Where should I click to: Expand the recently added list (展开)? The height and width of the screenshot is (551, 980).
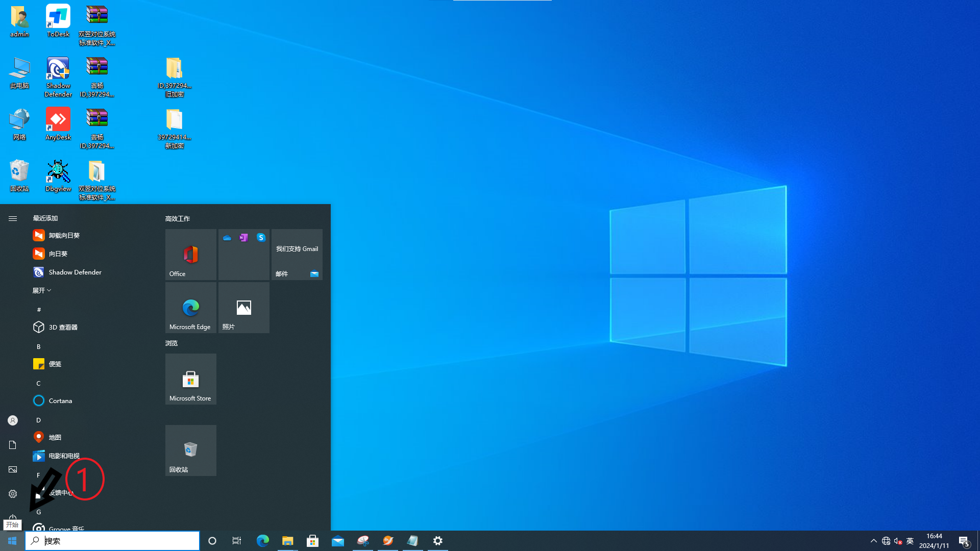tap(41, 290)
